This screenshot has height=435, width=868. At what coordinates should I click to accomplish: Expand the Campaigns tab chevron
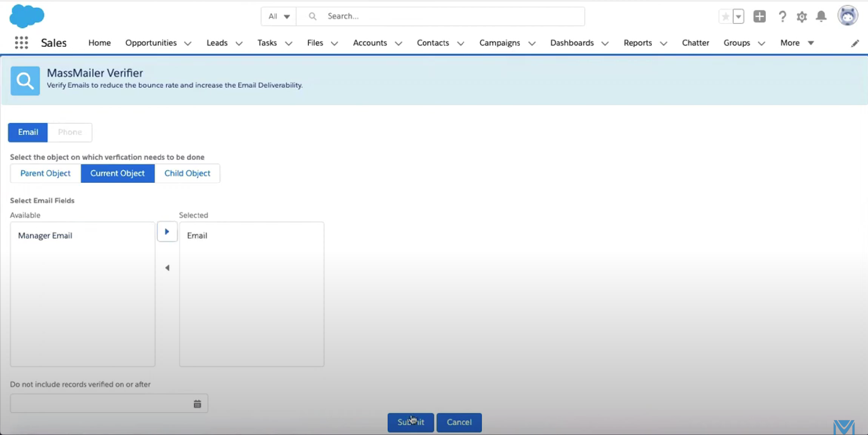(532, 44)
